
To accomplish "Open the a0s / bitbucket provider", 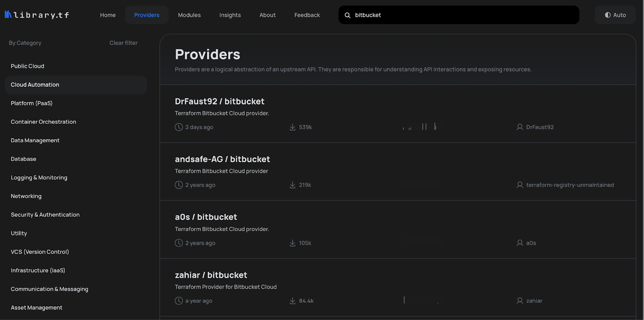I will point(206,217).
